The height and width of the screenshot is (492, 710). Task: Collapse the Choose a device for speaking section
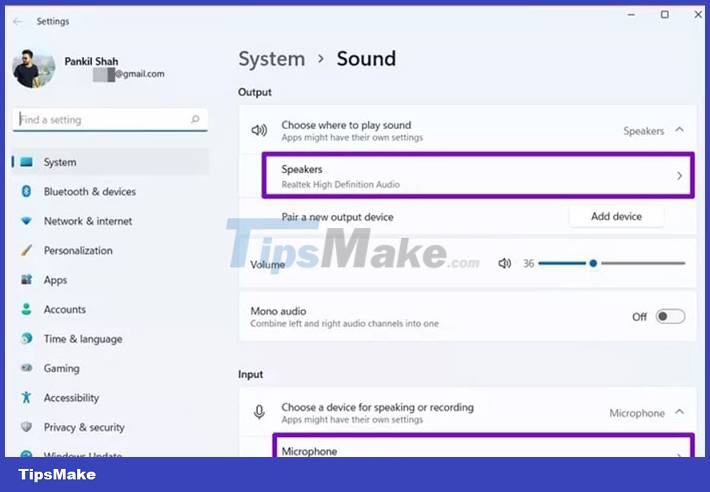[679, 412]
